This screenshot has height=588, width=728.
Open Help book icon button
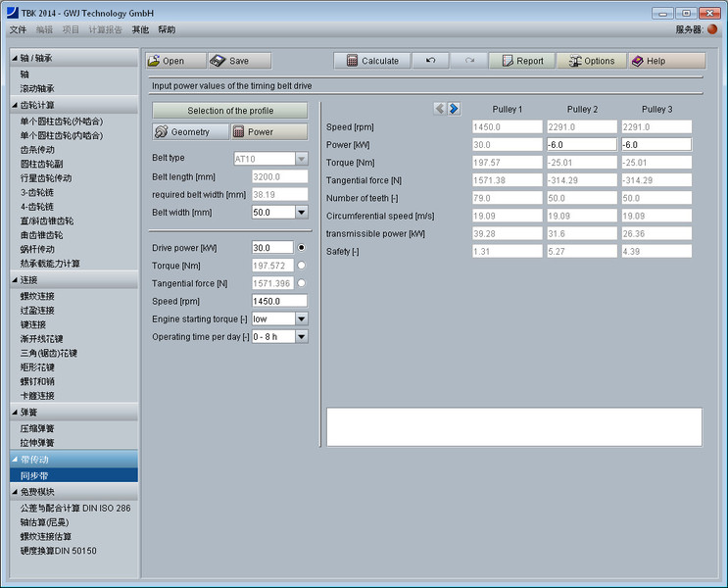point(638,61)
